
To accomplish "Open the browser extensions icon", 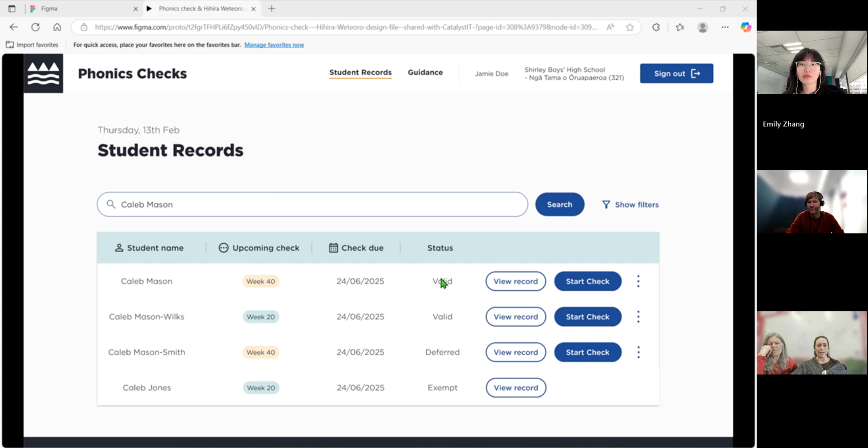I will [656, 27].
